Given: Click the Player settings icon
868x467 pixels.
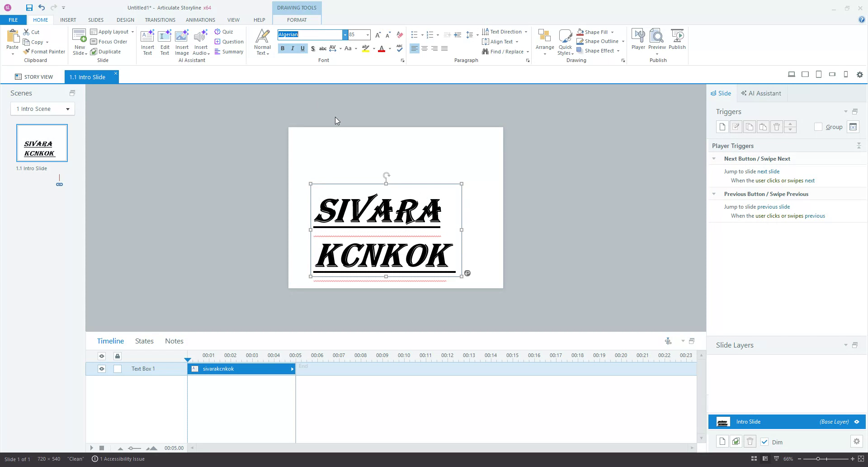Looking at the screenshot, I should tap(638, 38).
